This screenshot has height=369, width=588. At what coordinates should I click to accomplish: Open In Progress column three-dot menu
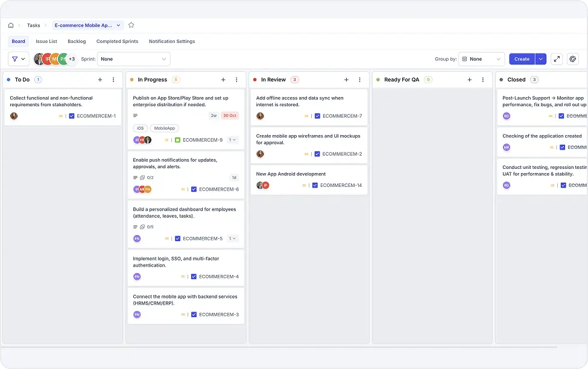point(236,80)
